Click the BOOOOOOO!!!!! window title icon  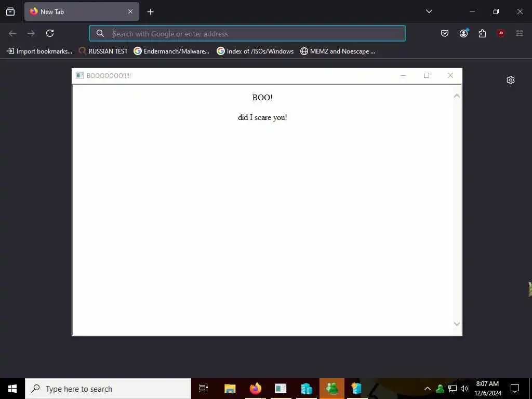pyautogui.click(x=79, y=75)
